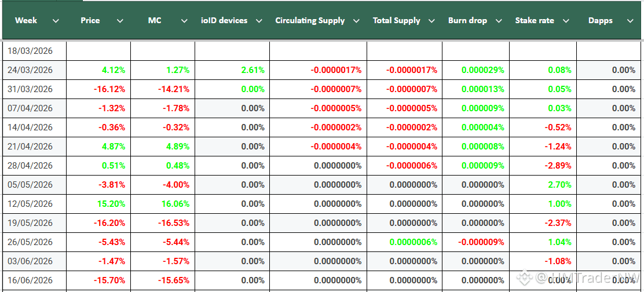Click the Price value 4.12%
The height and width of the screenshot is (292, 644).
(x=114, y=70)
